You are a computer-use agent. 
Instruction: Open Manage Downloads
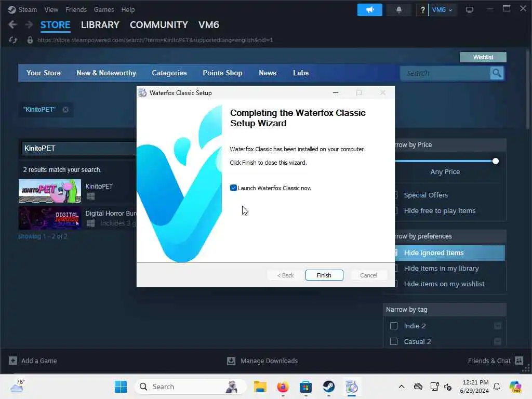[262, 361]
